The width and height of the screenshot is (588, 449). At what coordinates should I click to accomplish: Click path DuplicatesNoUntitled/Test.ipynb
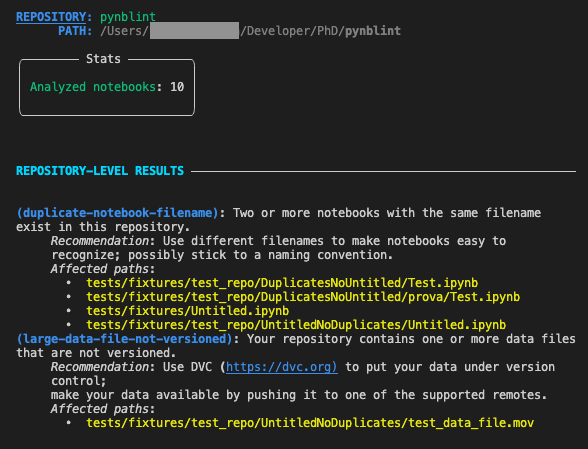tap(282, 283)
